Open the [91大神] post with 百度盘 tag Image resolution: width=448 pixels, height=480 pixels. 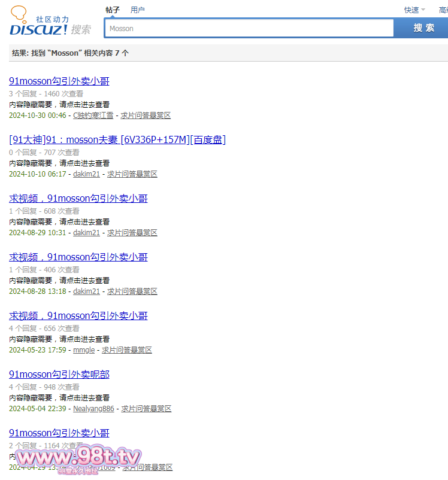pos(117,140)
